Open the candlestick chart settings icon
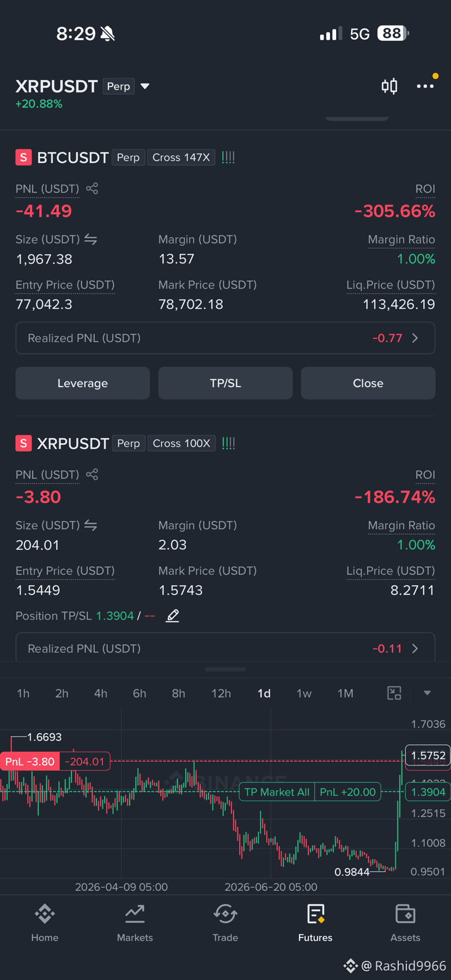The height and width of the screenshot is (980, 451). pos(389,86)
